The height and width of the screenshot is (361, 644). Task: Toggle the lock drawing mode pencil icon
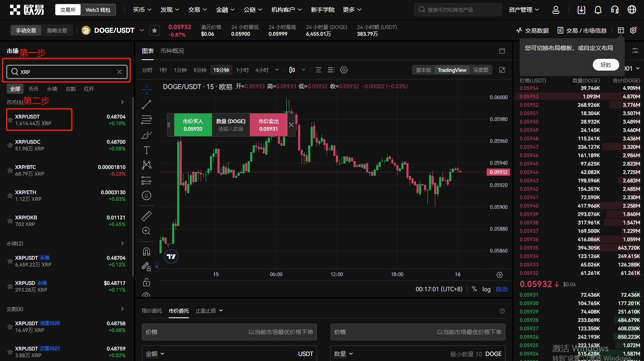click(x=147, y=266)
